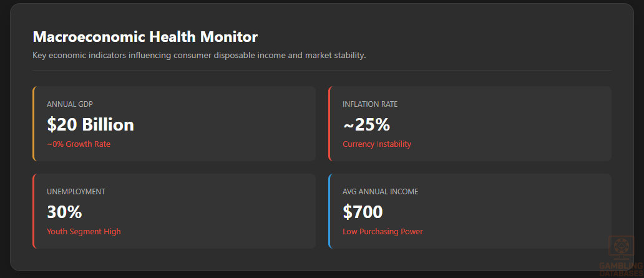Click the Gambling Database watermark text
Image resolution: width=644 pixels, height=278 pixels.
coord(622,269)
